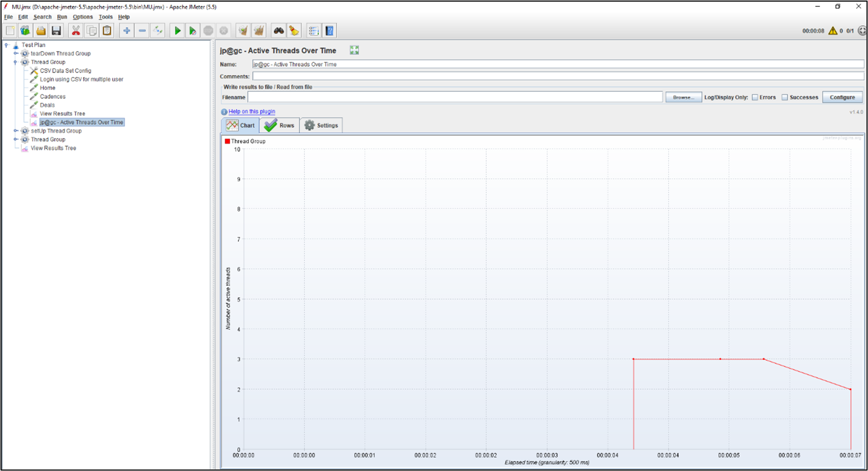
Task: Click Start no pauses icon
Action: tap(193, 31)
